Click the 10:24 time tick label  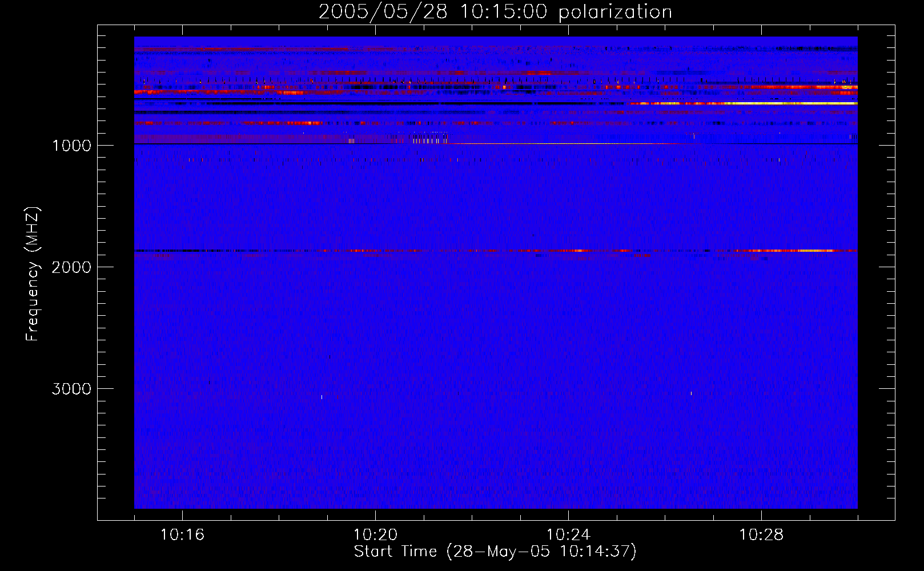point(568,535)
